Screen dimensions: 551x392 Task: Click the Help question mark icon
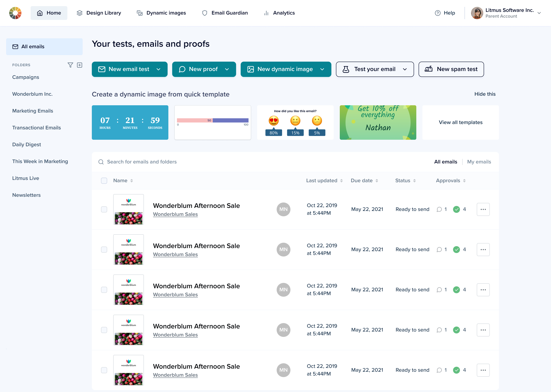[x=437, y=13]
